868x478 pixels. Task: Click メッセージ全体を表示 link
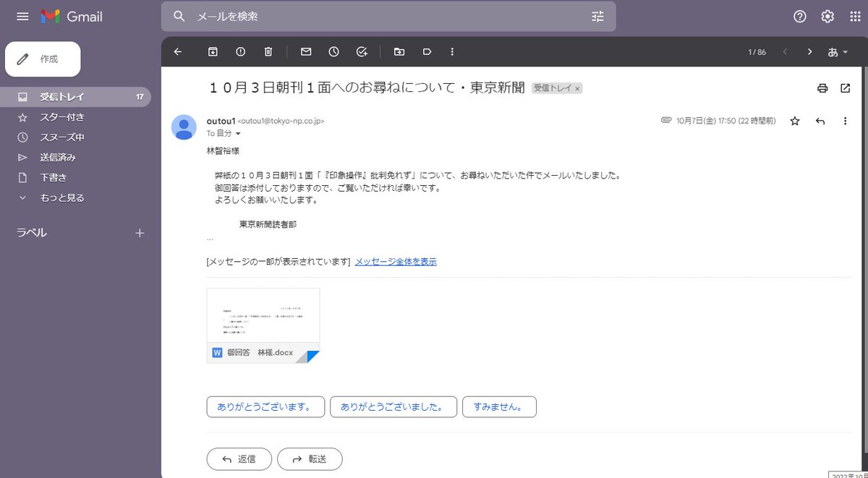[396, 262]
